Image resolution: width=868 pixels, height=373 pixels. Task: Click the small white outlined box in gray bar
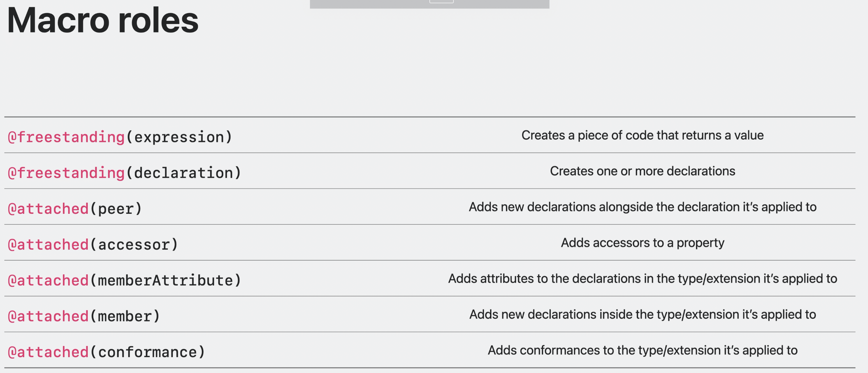(x=441, y=1)
